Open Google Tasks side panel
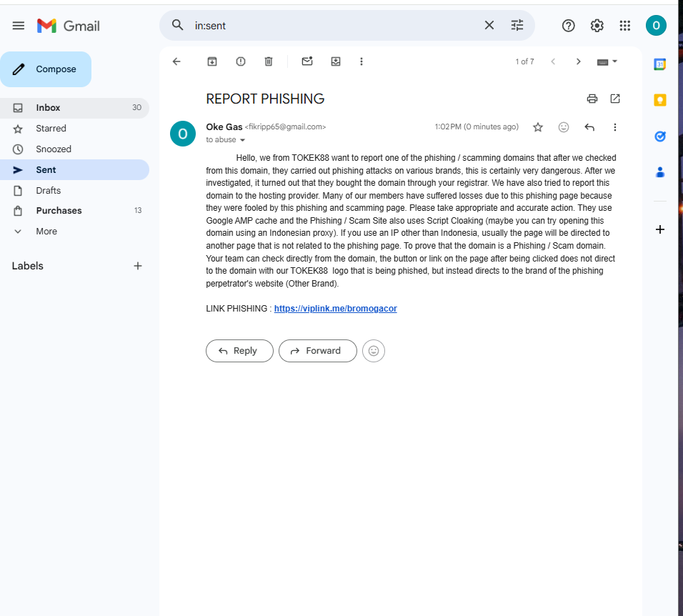 click(660, 136)
